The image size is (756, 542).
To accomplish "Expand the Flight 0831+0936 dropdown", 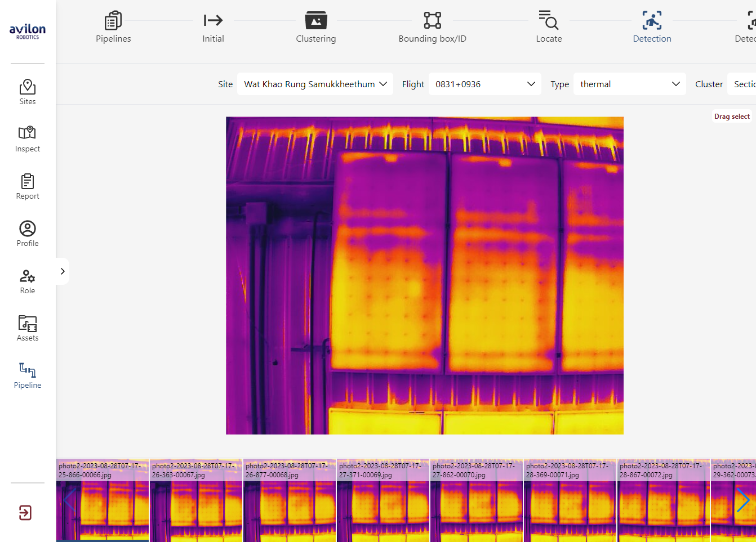I will point(484,84).
